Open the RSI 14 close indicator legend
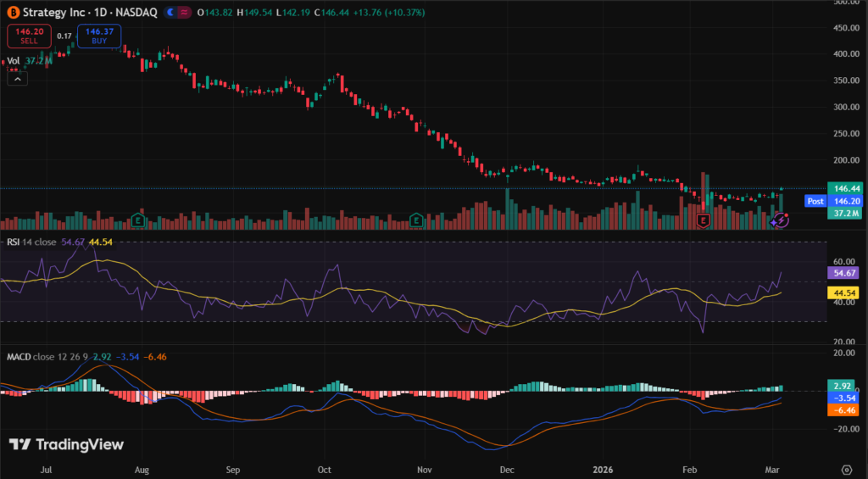Screen dimensions: 868x479 pyautogui.click(x=31, y=242)
